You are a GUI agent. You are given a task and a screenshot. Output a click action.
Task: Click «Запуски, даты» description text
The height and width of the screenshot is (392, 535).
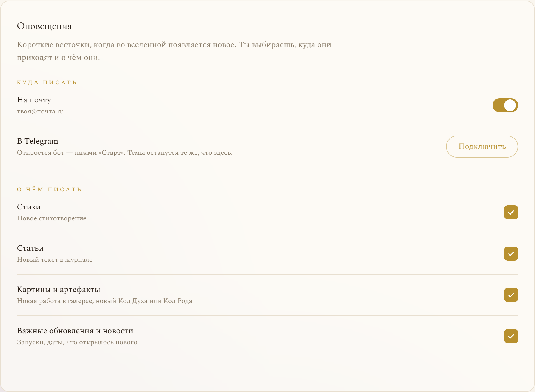click(x=77, y=342)
